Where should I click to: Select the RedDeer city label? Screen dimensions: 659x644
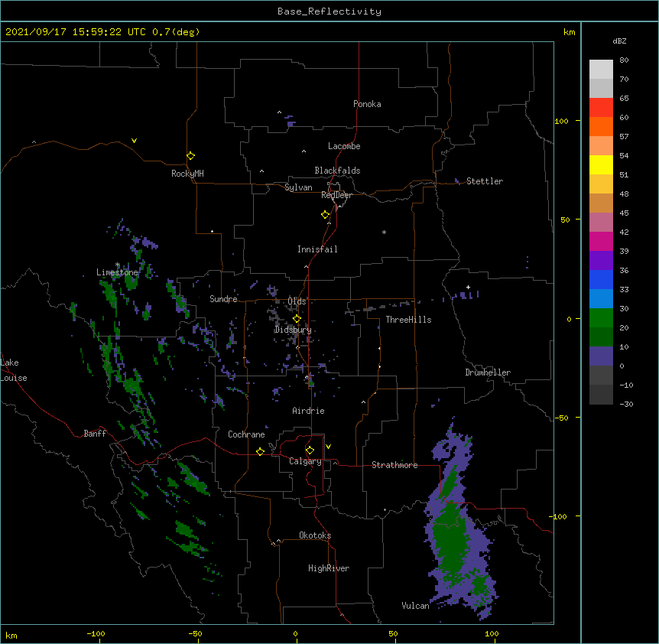click(336, 195)
